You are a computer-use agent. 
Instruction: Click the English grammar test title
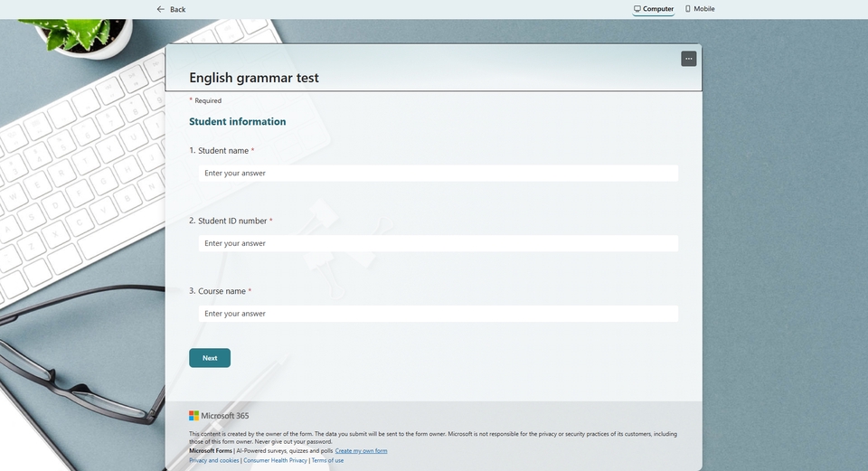(x=254, y=78)
